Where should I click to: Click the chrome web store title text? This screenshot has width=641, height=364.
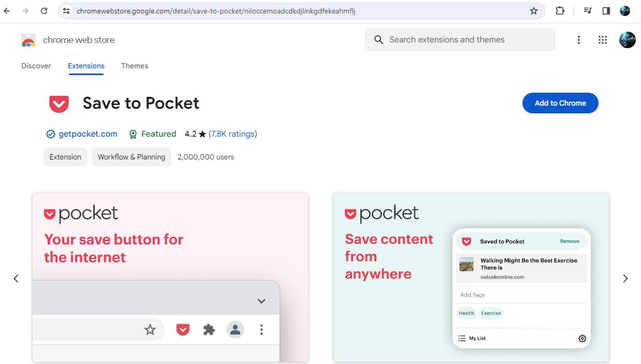click(x=79, y=40)
